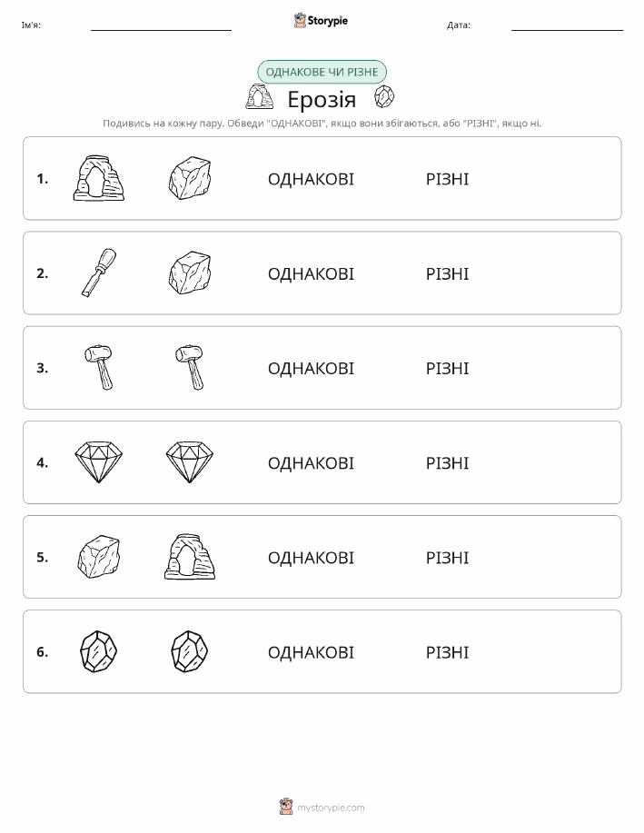Click the rock arch icon in row 1

(x=98, y=178)
